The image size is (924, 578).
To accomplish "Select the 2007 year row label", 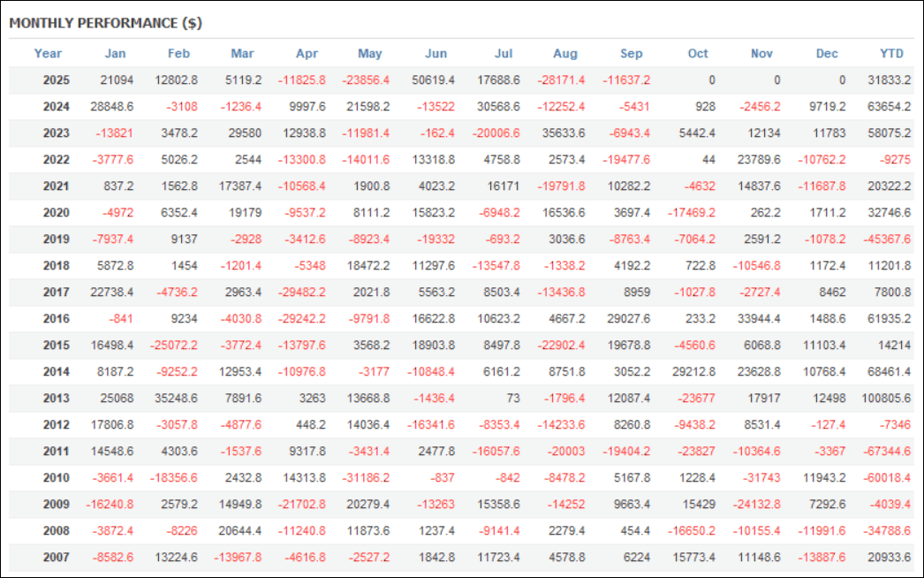I will pyautogui.click(x=57, y=557).
